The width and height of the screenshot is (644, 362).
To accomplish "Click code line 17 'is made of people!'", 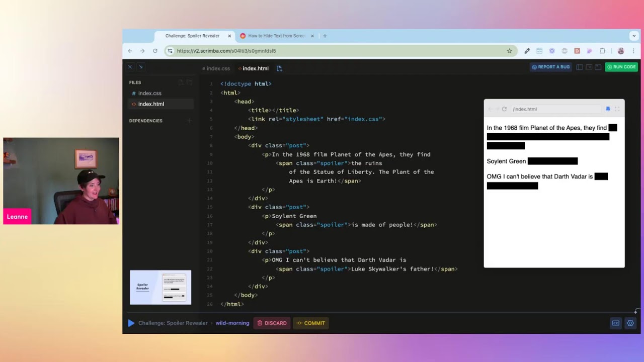I will 356,225.
